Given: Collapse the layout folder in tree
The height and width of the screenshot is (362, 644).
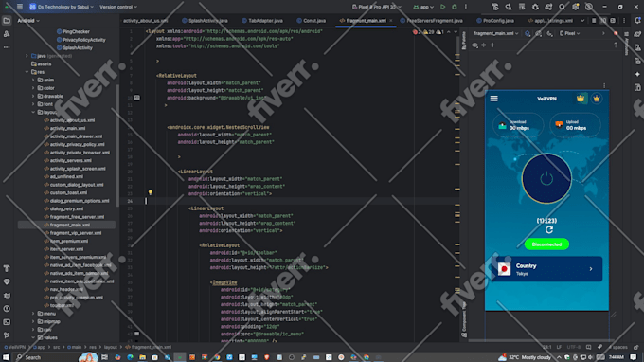Looking at the screenshot, I should (x=33, y=112).
